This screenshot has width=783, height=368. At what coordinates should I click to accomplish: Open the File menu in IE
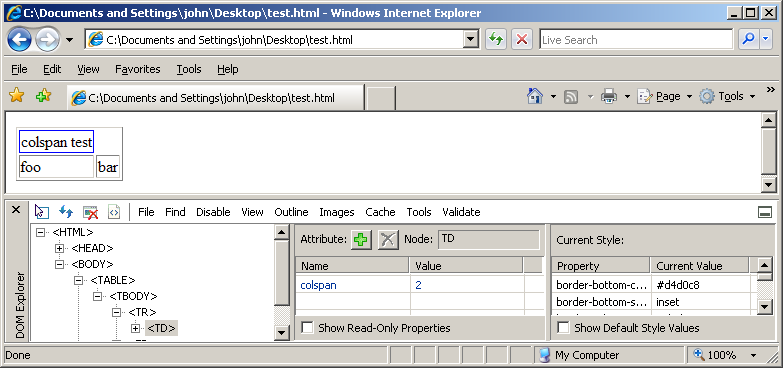[x=19, y=69]
